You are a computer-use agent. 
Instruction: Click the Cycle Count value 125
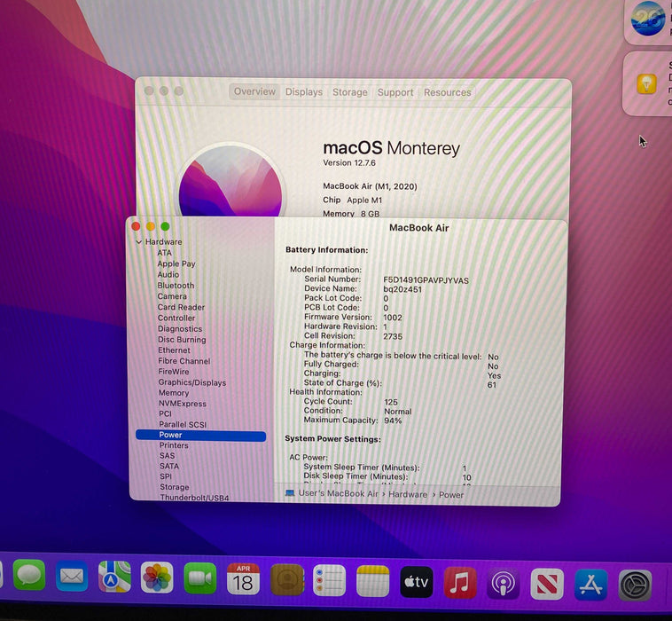pos(391,402)
